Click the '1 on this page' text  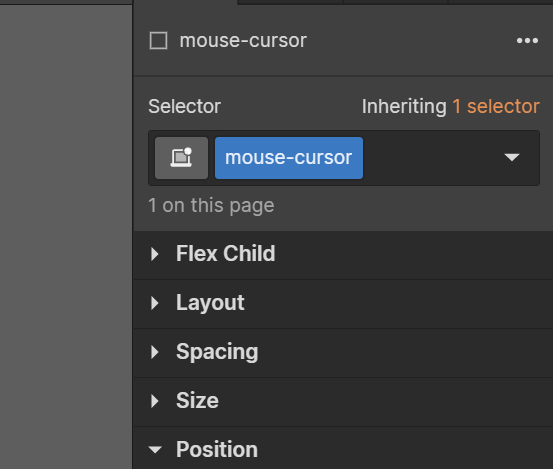click(211, 206)
